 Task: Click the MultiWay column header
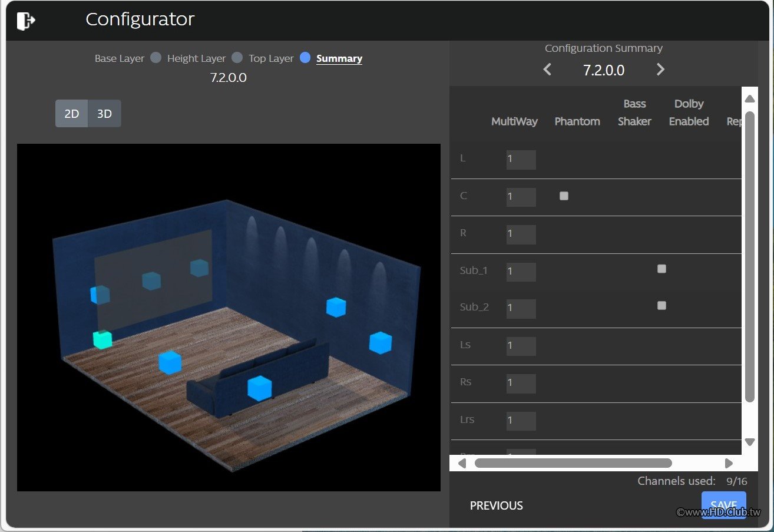coord(514,121)
